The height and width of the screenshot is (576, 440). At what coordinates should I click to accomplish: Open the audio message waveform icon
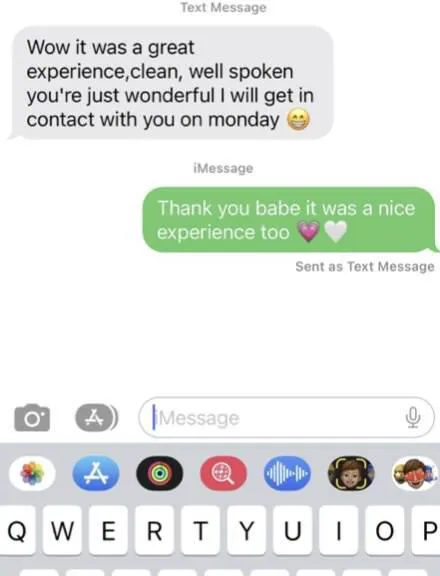(287, 474)
